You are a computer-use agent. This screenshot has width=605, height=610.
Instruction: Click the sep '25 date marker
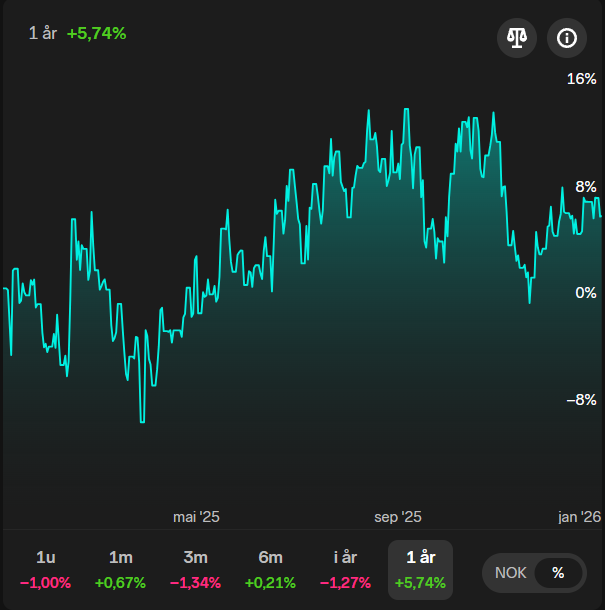[x=398, y=517]
